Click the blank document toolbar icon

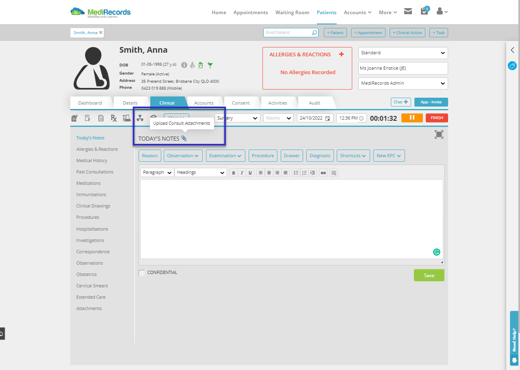tap(87, 118)
